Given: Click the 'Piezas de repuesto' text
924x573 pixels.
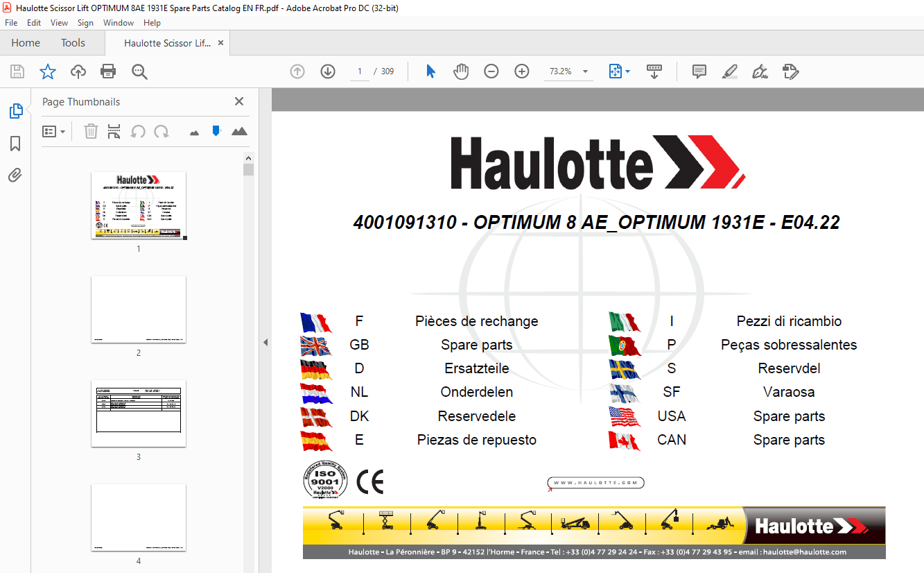Looking at the screenshot, I should pyautogui.click(x=477, y=440).
